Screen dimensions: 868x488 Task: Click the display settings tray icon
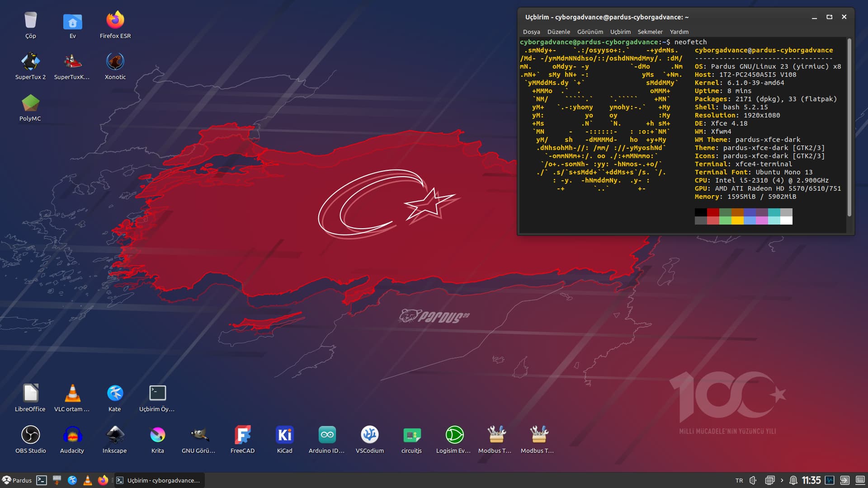[x=770, y=480]
